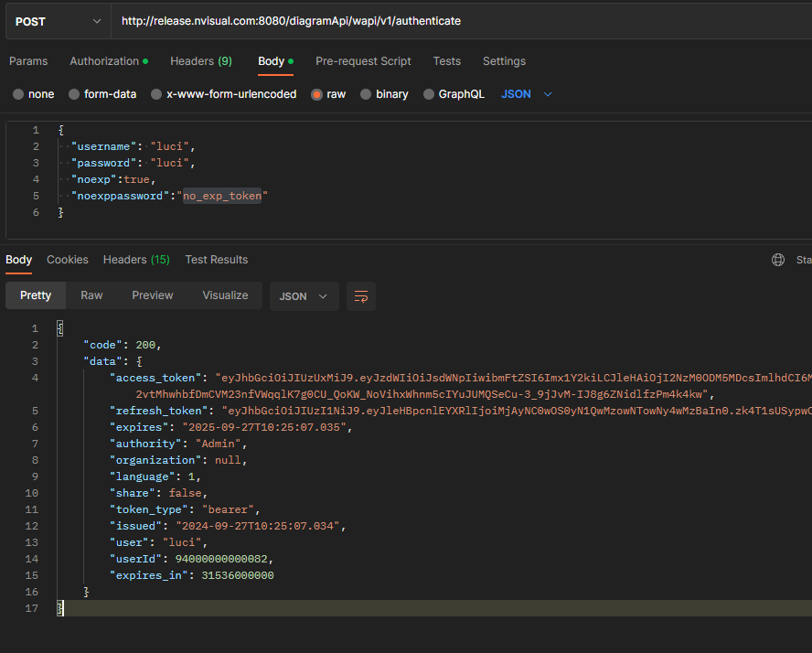This screenshot has height=653, width=812.
Task: Open response Cookies tab
Action: click(x=68, y=260)
